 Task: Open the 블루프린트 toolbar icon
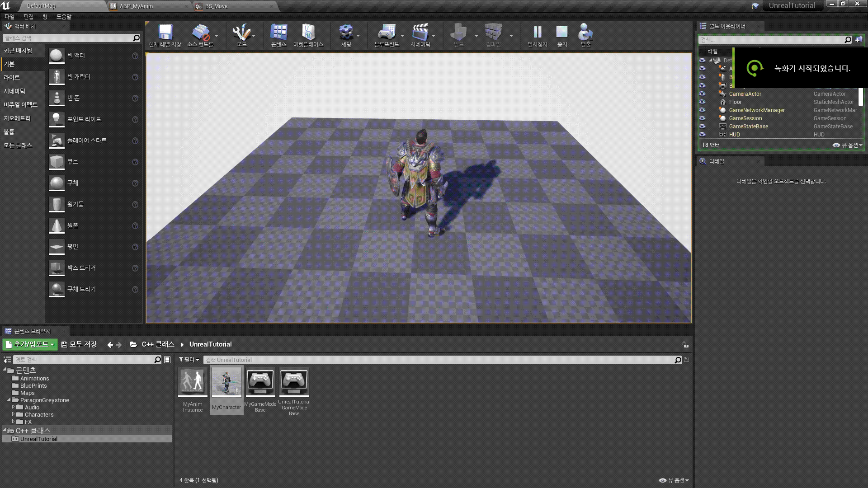(387, 35)
